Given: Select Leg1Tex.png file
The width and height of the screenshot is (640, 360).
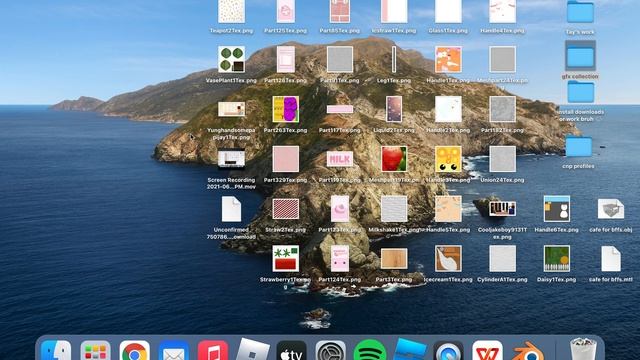Looking at the screenshot, I should point(394,59).
